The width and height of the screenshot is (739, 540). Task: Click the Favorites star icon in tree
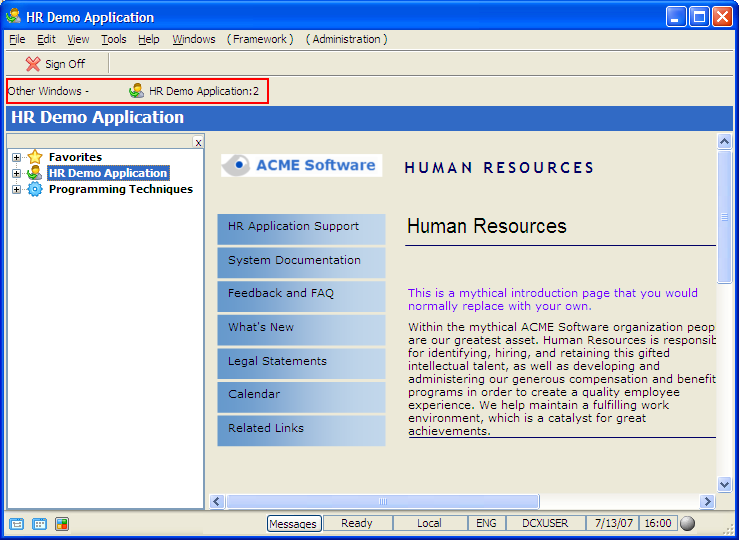coord(35,156)
